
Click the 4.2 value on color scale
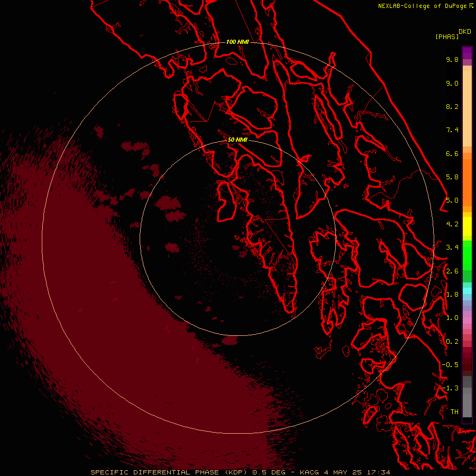pos(452,224)
